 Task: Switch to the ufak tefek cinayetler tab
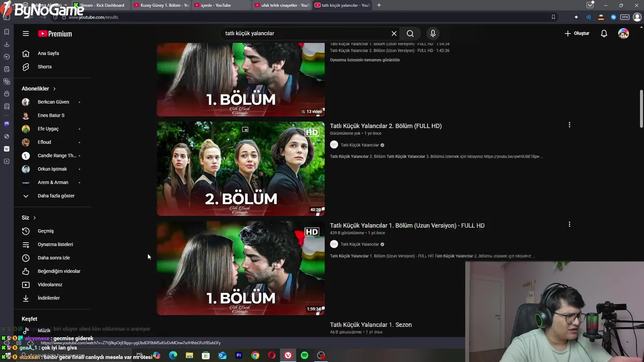coord(282,5)
